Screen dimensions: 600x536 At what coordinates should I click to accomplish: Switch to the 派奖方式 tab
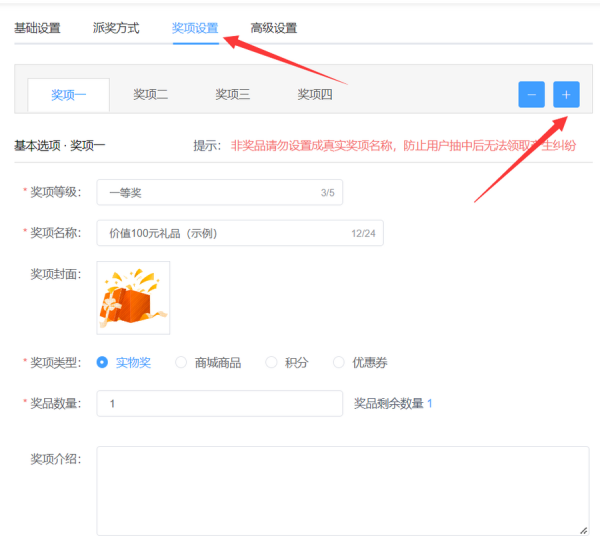pos(116,28)
